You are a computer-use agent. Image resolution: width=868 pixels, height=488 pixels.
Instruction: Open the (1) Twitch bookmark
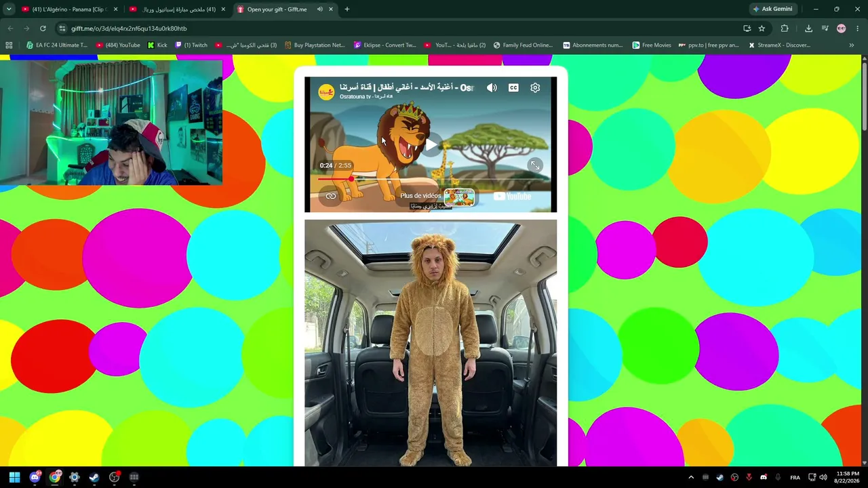(x=191, y=45)
